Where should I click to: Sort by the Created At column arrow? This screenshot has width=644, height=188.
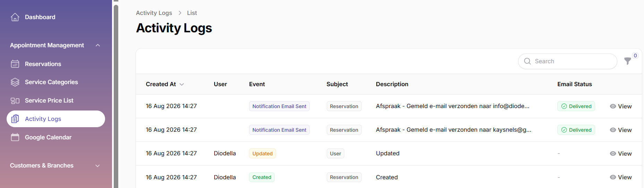click(x=182, y=84)
